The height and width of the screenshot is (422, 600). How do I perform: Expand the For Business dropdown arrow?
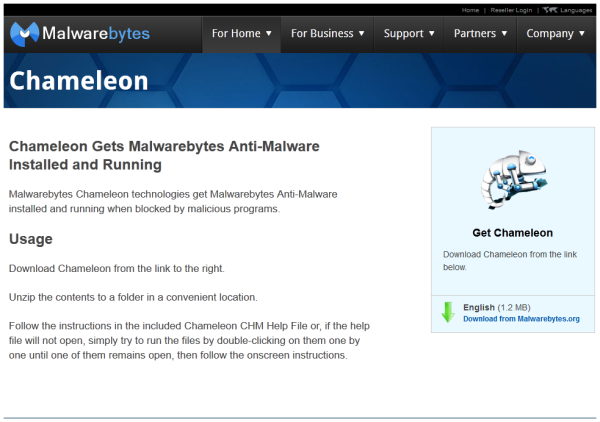click(361, 34)
